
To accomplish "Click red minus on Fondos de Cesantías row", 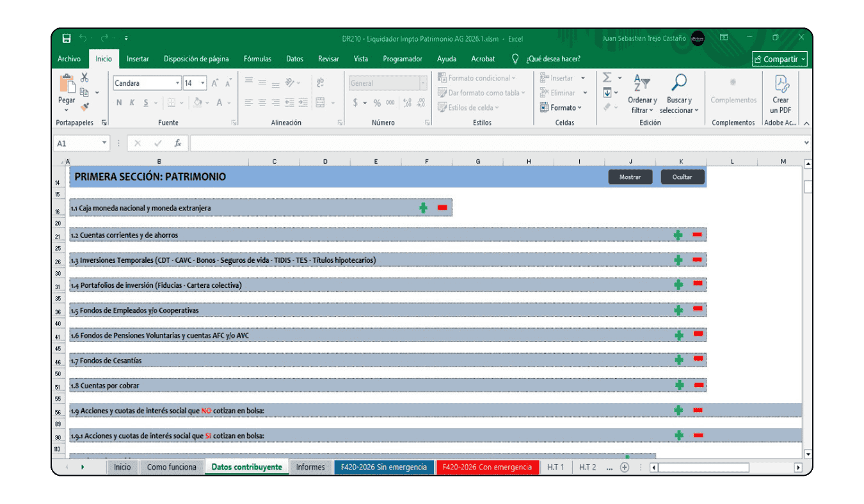I will (x=698, y=359).
